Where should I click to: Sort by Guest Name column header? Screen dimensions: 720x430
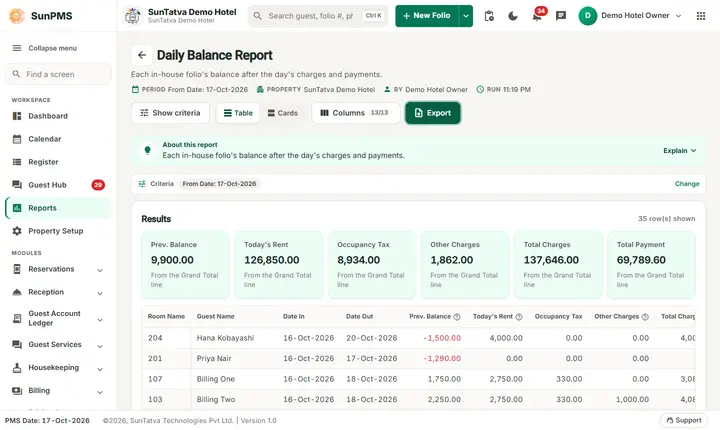coord(215,317)
